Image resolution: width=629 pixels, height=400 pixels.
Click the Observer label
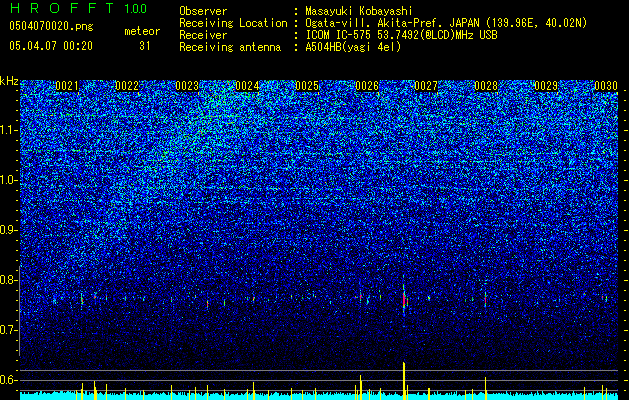point(203,11)
